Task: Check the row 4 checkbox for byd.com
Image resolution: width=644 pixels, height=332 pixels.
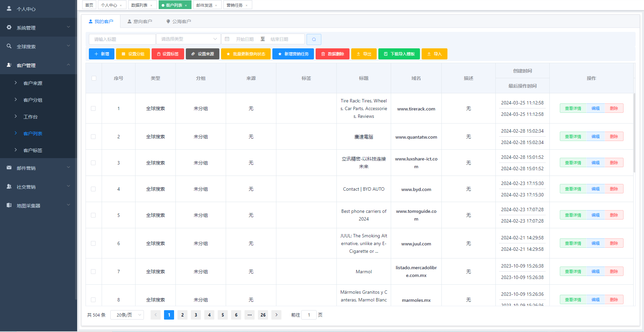Action: coord(93,189)
